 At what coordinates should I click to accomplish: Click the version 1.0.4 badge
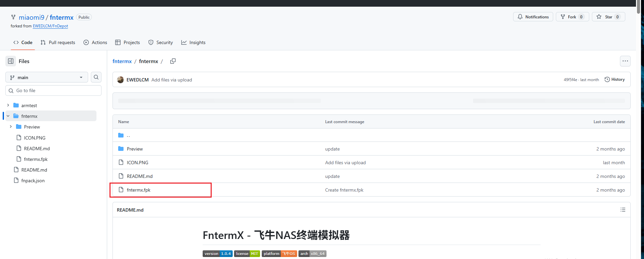(x=218, y=254)
